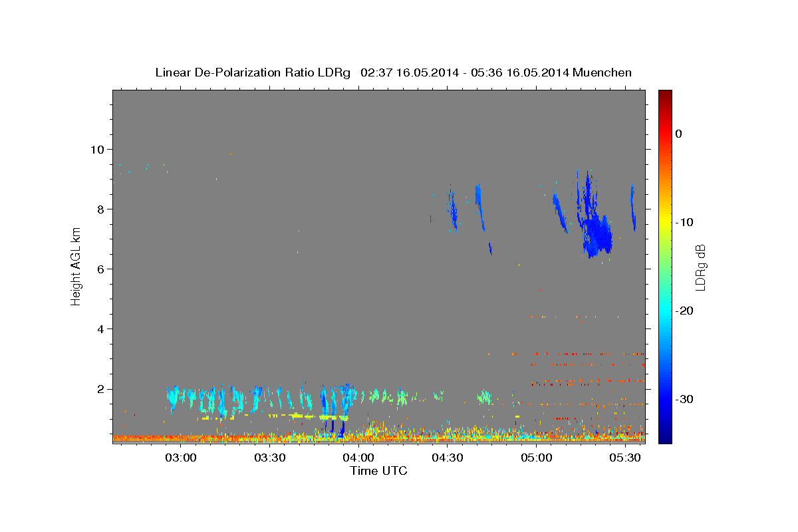Click the 03:30 time tick label
This screenshot has width=798, height=532.
click(x=269, y=458)
